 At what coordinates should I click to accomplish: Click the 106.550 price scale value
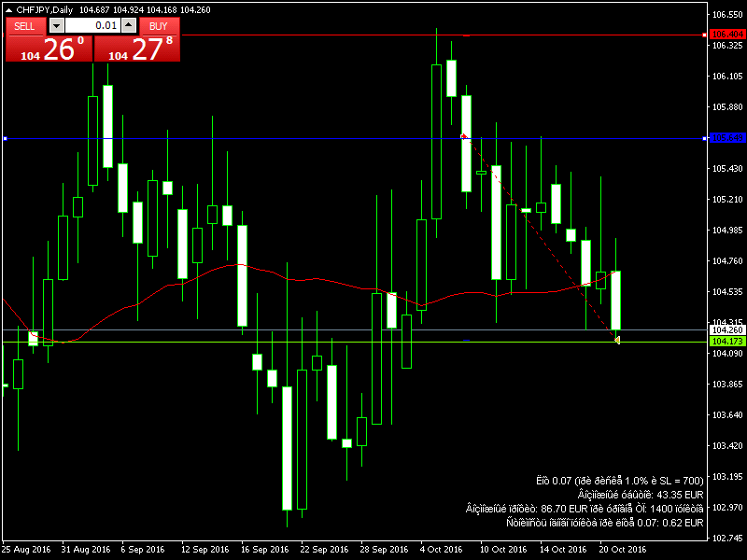point(727,15)
